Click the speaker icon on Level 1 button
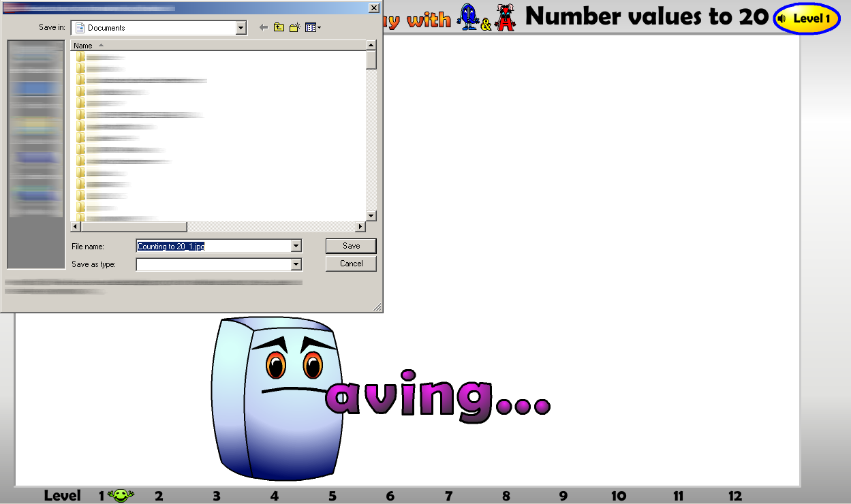This screenshot has height=504, width=851. tap(782, 18)
